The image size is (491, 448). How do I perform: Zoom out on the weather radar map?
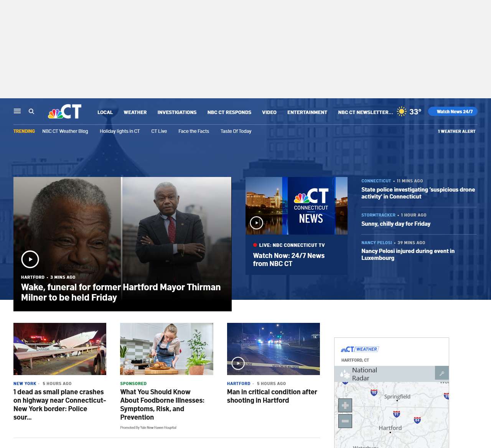(x=345, y=421)
